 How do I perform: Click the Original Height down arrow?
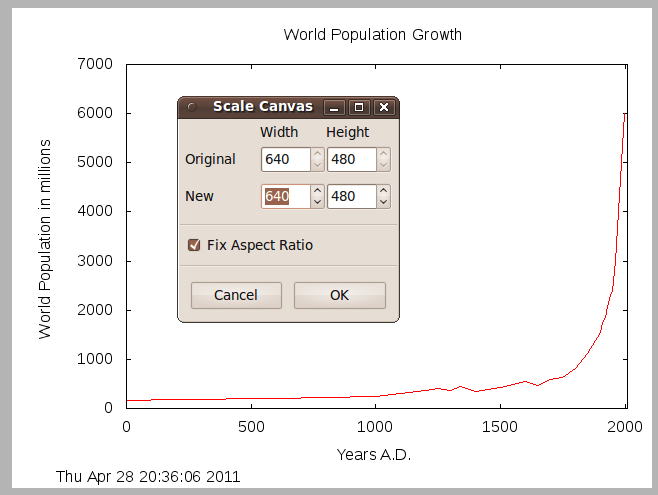(x=383, y=165)
